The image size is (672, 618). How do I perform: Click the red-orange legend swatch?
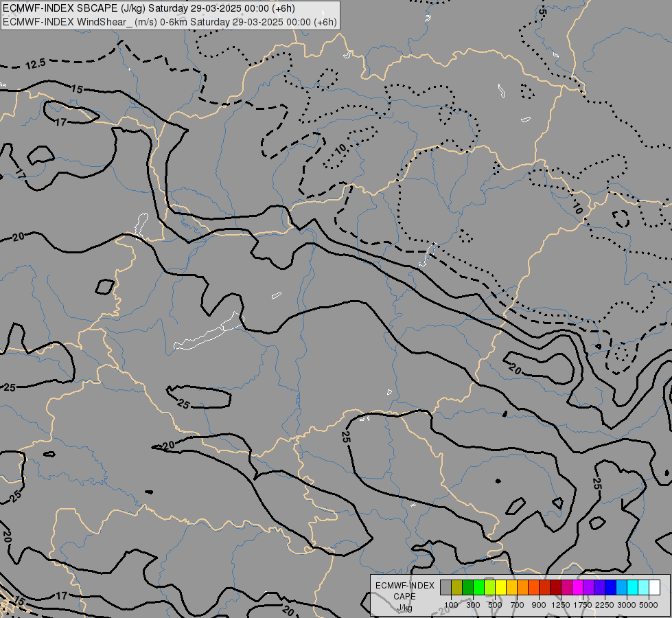[x=533, y=588]
